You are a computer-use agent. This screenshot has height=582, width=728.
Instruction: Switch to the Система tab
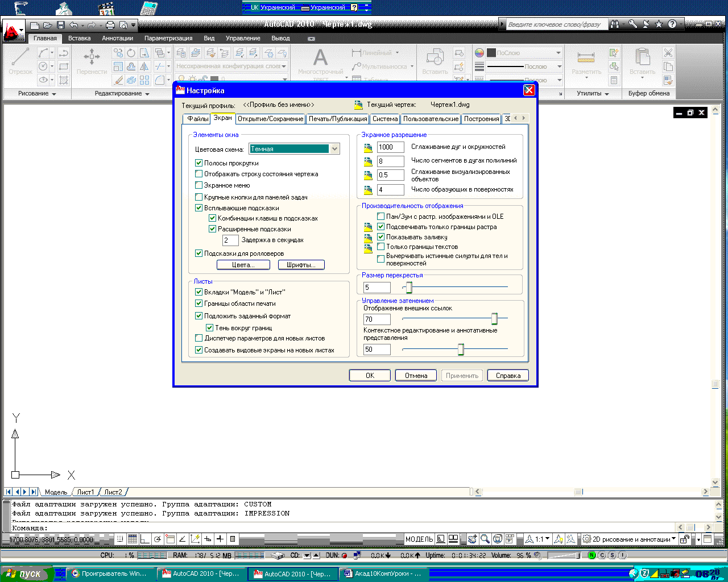coord(385,119)
